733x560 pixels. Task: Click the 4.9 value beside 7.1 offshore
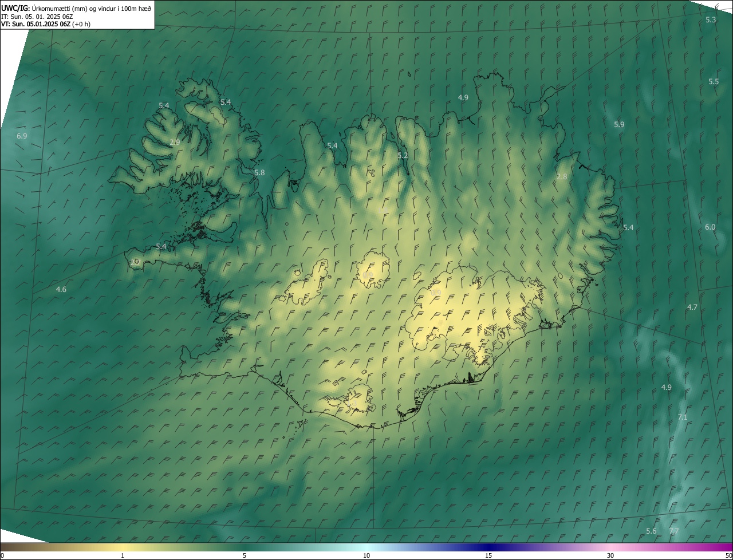[667, 387]
